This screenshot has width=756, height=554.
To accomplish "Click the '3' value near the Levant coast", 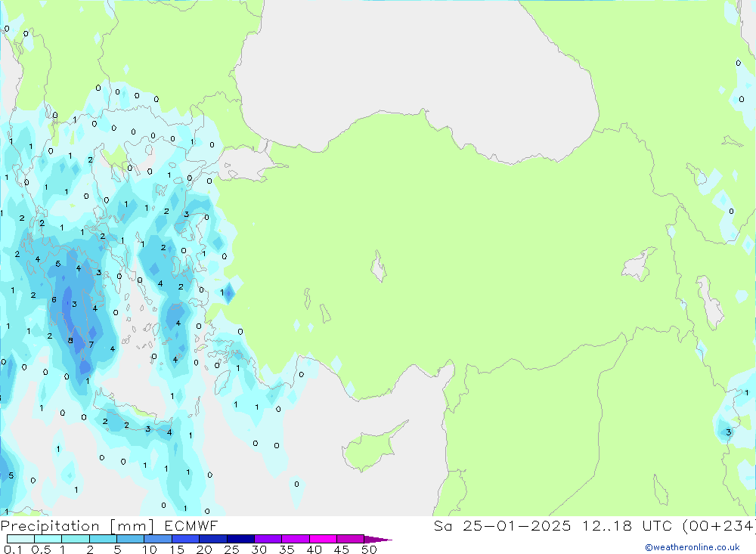I will click(x=728, y=432).
